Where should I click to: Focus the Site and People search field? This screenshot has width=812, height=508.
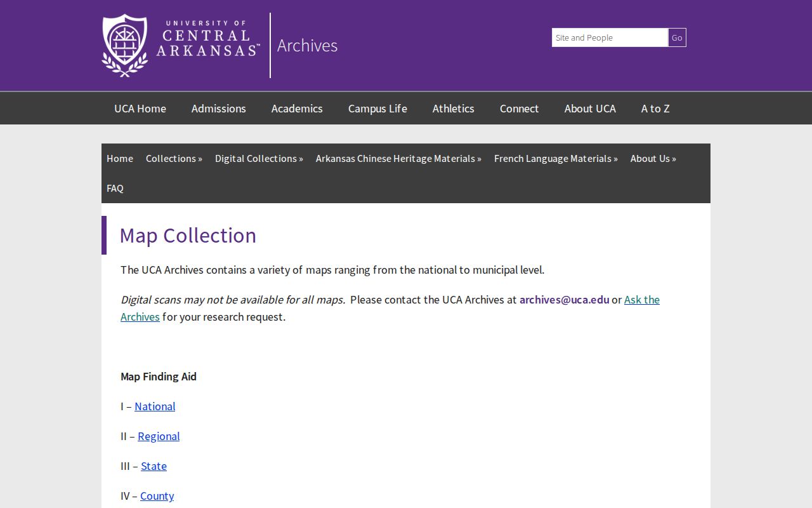click(610, 37)
